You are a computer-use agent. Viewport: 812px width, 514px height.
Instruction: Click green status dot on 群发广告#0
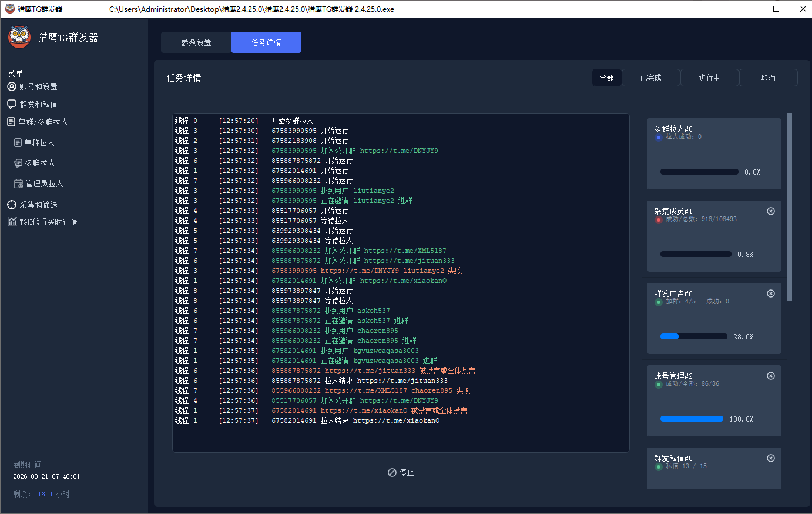pos(659,302)
